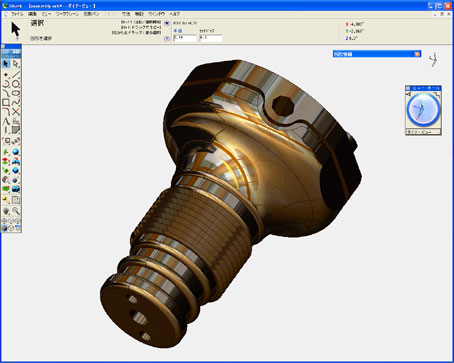The height and width of the screenshot is (363, 454).
Task: Select the arrow Select tool in toolbox
Action: pos(6,63)
